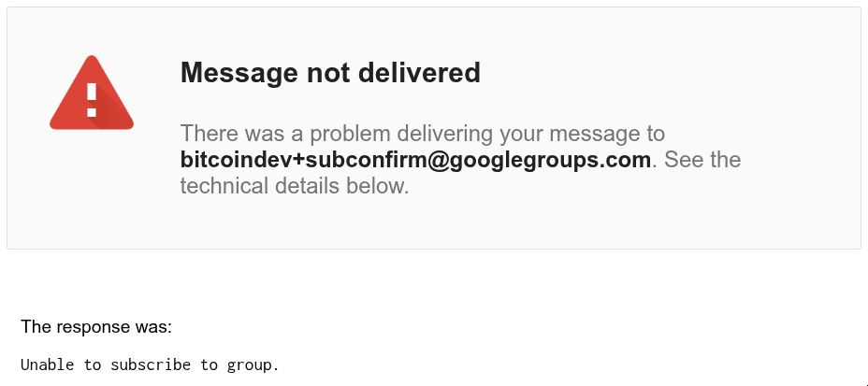
Task: Click the "See the" text after the email
Action: tap(702, 160)
